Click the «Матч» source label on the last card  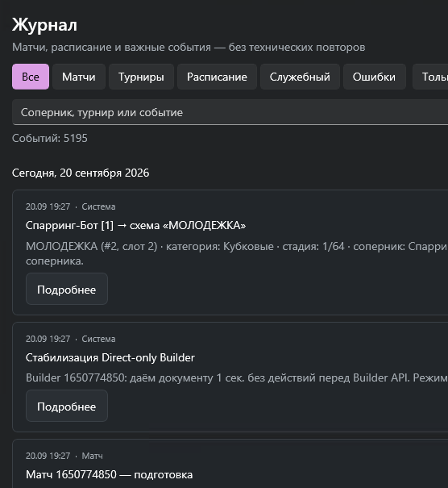93,456
